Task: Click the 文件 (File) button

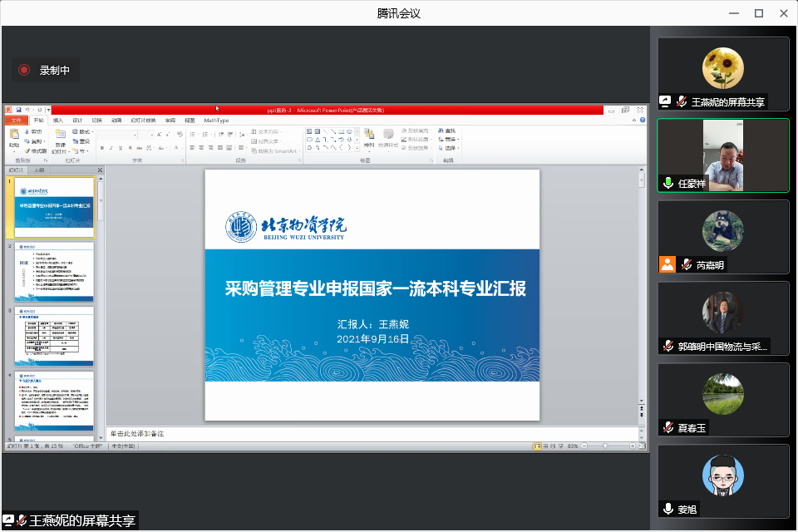Action: pos(14,121)
